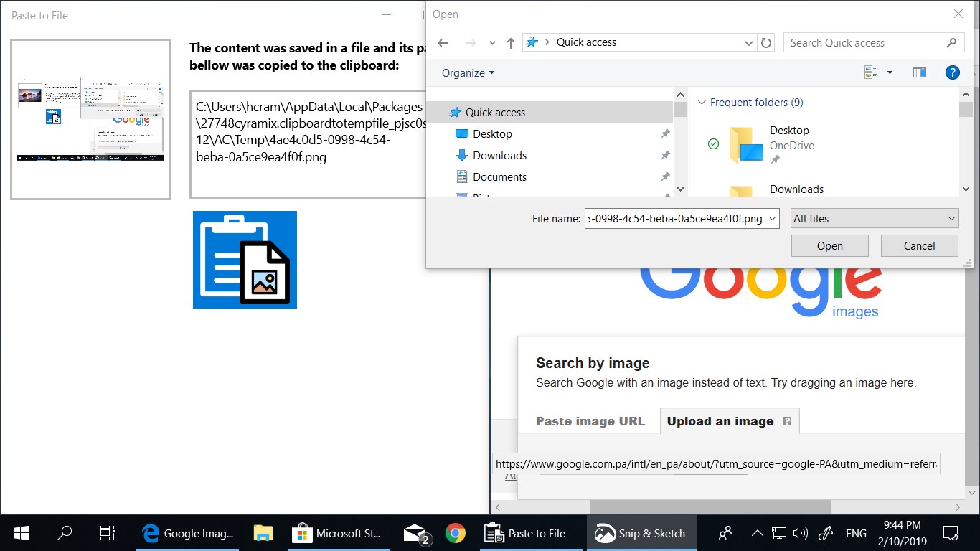Open dialog help button
This screenshot has width=980, height=551.
[952, 72]
